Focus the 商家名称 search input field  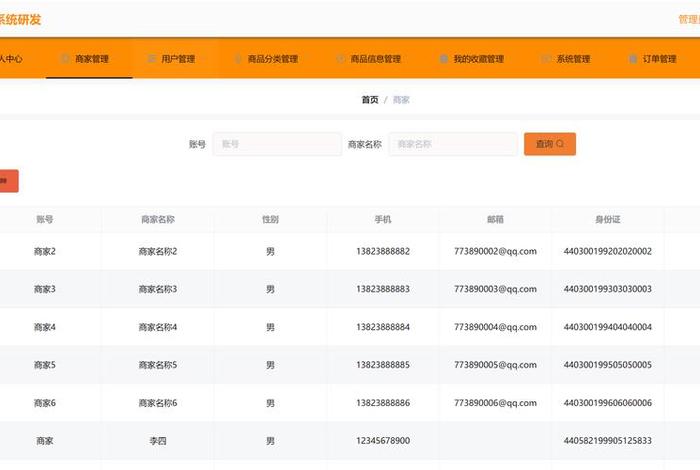pyautogui.click(x=453, y=144)
